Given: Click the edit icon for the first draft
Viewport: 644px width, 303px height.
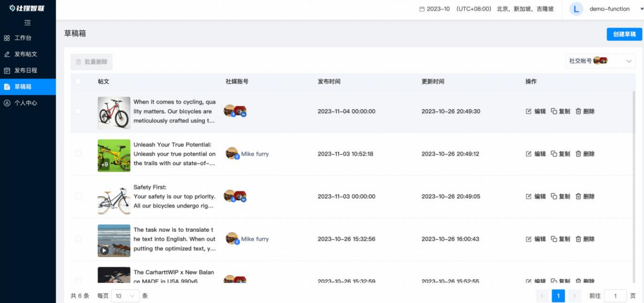Looking at the screenshot, I should tap(529, 111).
